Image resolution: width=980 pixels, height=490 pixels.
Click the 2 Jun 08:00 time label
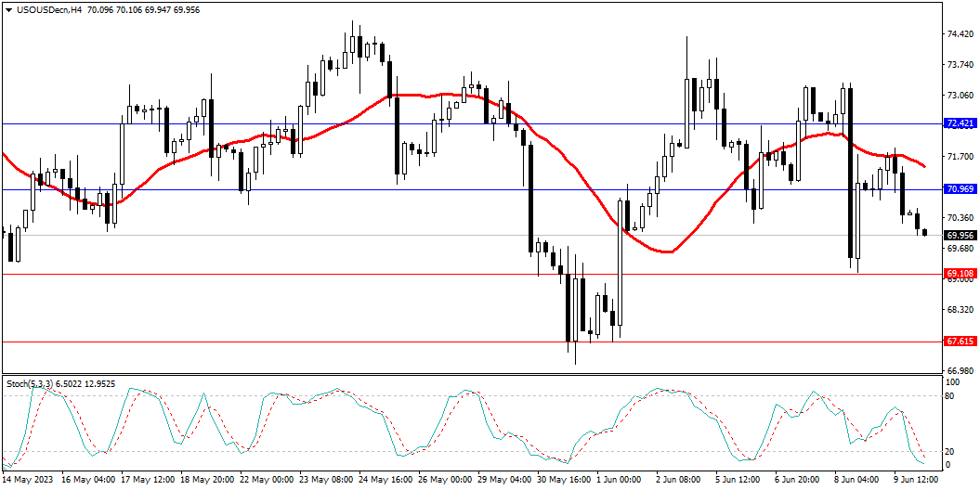pyautogui.click(x=678, y=480)
